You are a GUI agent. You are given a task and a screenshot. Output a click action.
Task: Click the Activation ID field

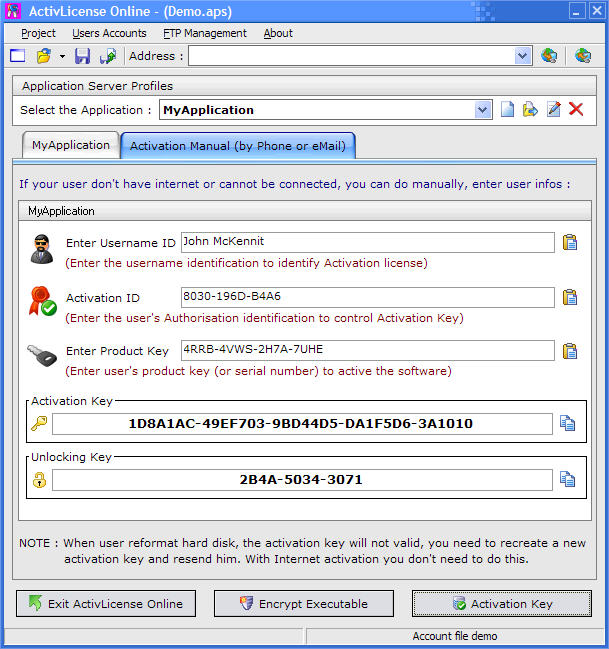368,297
